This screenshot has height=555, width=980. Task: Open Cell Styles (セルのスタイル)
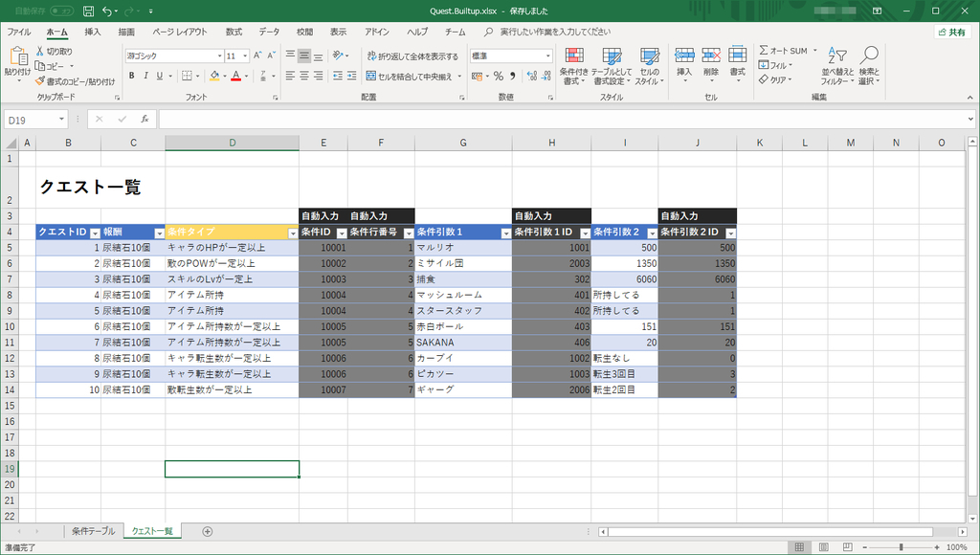click(650, 66)
